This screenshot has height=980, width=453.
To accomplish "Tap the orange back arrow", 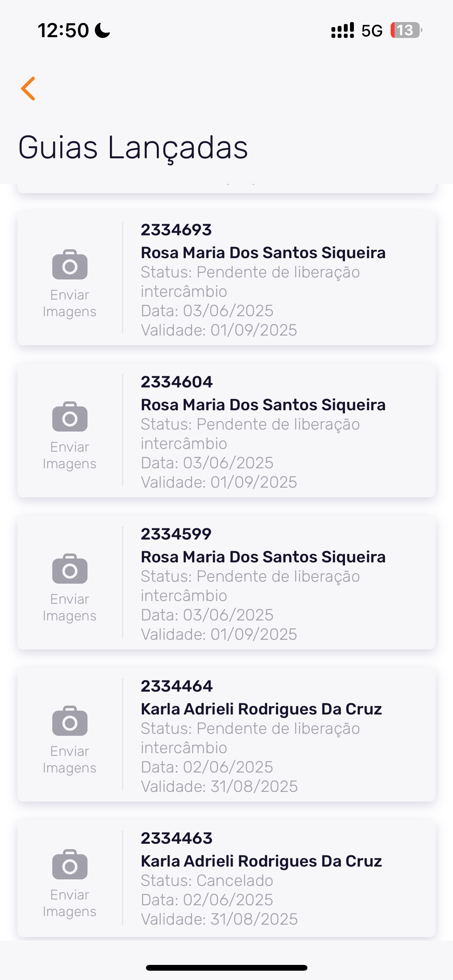I will coord(28,89).
